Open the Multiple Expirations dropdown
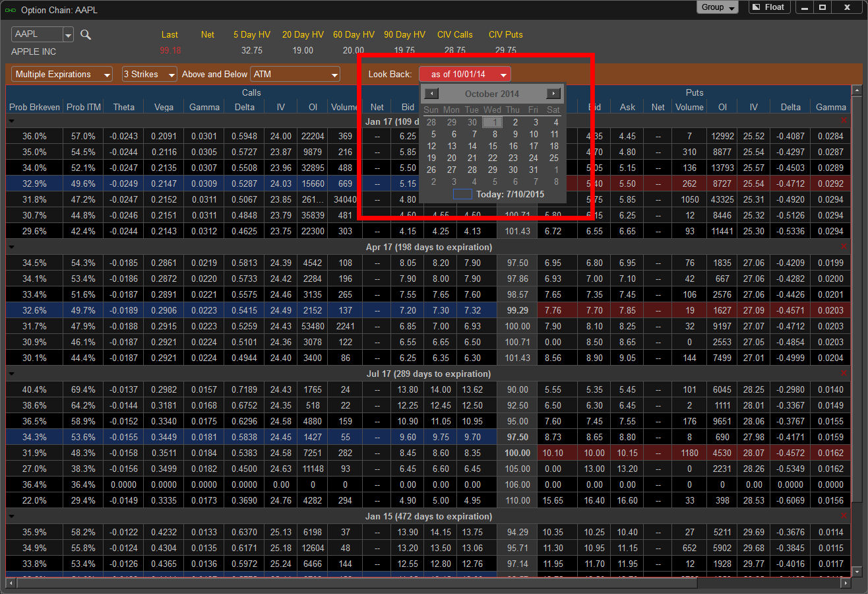The height and width of the screenshot is (594, 868). [x=62, y=75]
